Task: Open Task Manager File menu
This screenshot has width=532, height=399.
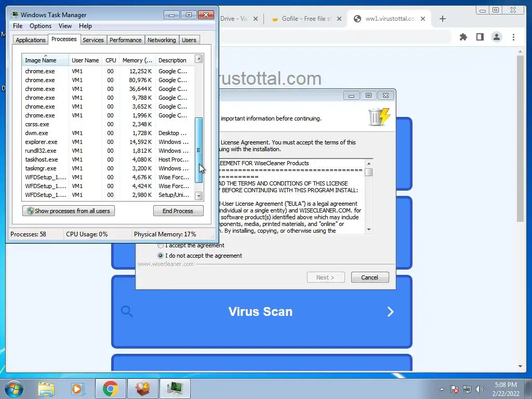Action: tap(18, 26)
